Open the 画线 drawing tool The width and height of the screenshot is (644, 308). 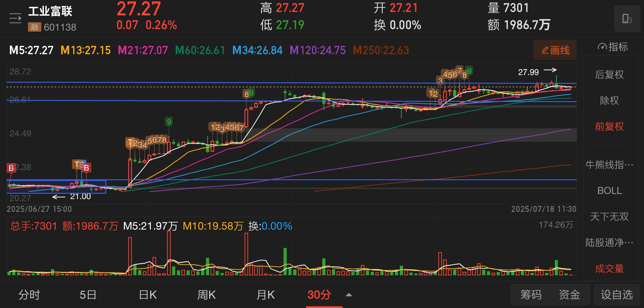pos(555,50)
